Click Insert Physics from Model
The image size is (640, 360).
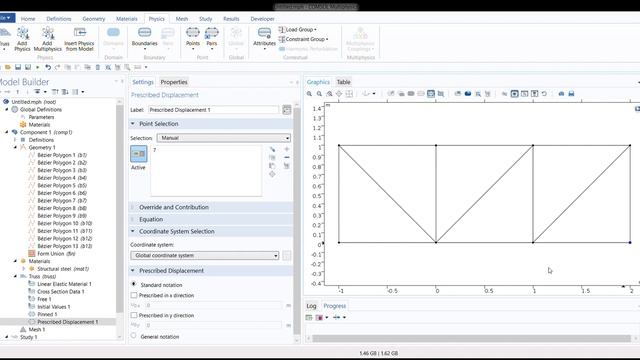pyautogui.click(x=79, y=39)
